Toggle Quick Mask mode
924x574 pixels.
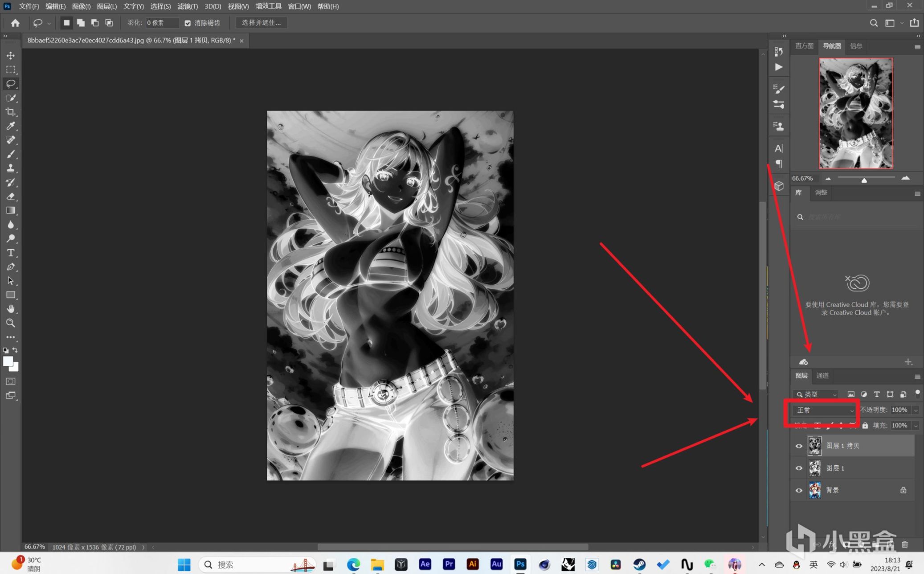pyautogui.click(x=11, y=381)
